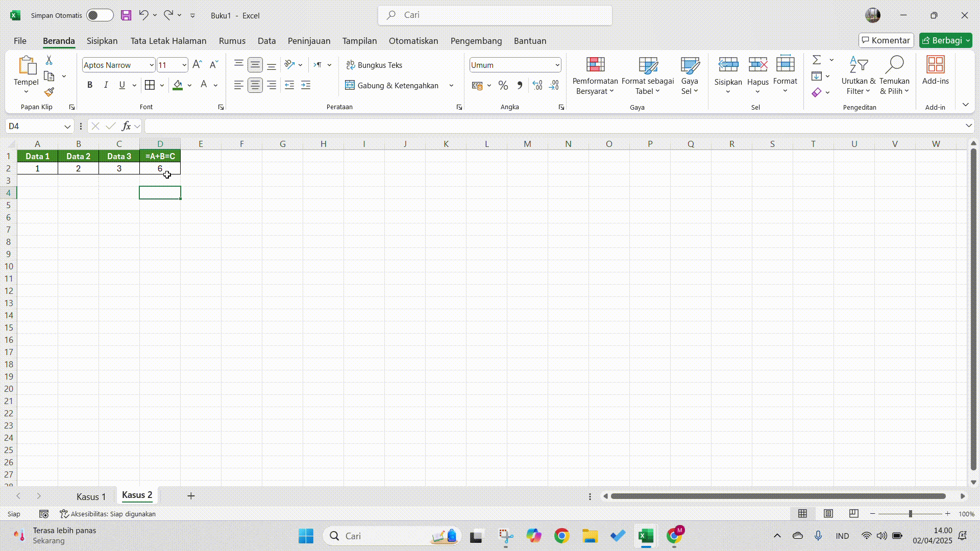Click the Borders icon
Screen dimensions: 980x551
pyautogui.click(x=150, y=85)
